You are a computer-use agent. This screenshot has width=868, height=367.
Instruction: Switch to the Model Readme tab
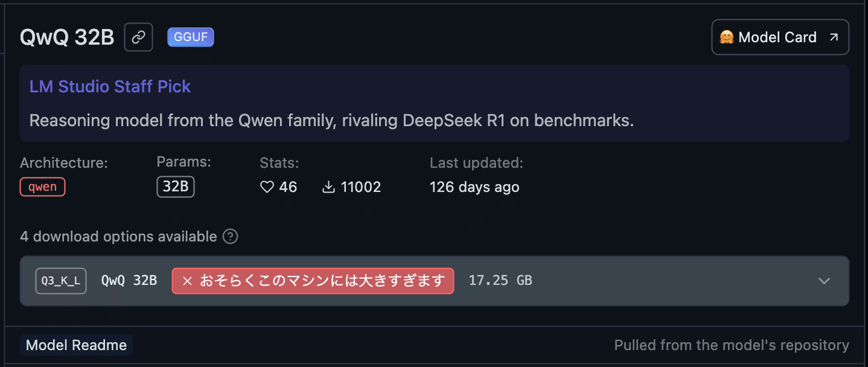pos(76,345)
